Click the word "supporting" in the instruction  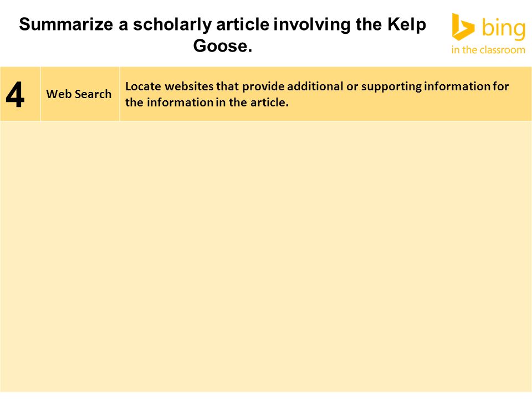click(x=391, y=87)
